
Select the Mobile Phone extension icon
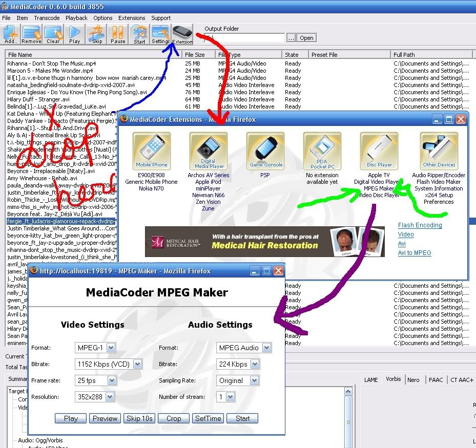point(152,151)
